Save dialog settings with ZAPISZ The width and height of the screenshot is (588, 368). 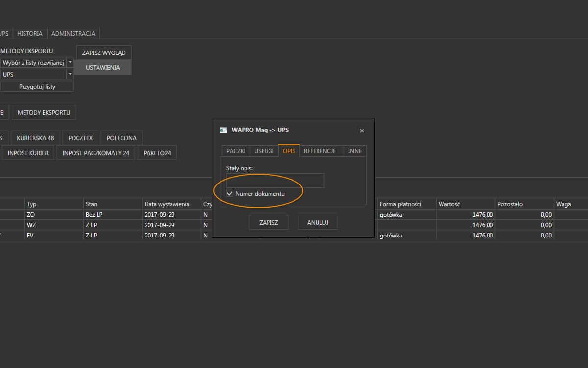269,222
